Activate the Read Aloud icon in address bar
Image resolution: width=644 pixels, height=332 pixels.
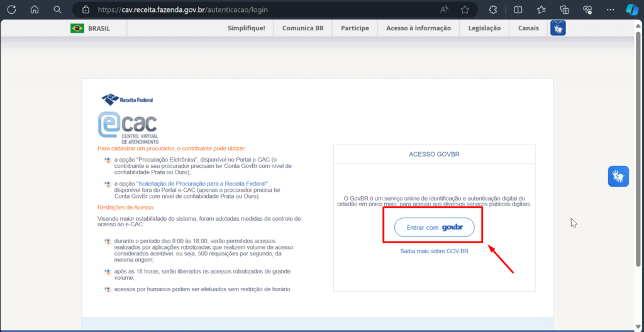click(x=444, y=9)
